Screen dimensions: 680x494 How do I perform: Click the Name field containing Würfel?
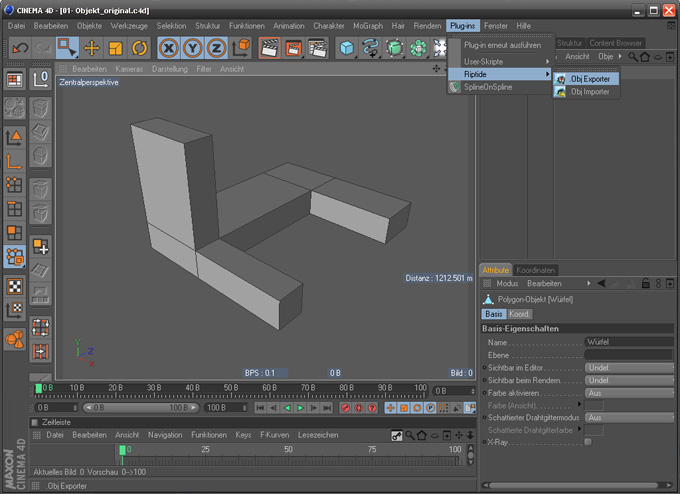628,341
